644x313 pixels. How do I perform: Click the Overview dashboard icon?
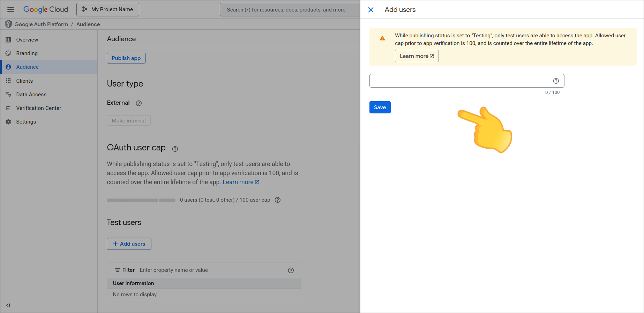[x=8, y=40]
